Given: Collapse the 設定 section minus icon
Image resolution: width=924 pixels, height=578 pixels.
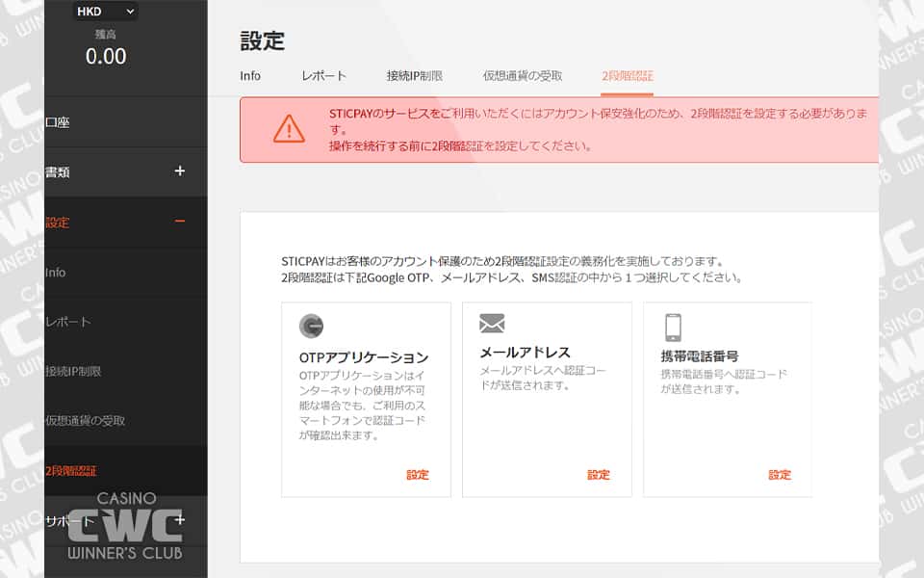Looking at the screenshot, I should (x=180, y=222).
